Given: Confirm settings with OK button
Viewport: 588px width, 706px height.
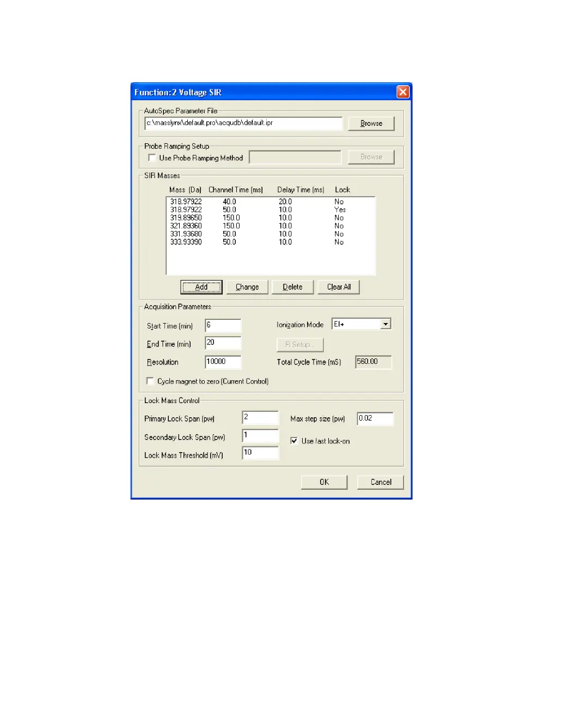Looking at the screenshot, I should point(324,482).
